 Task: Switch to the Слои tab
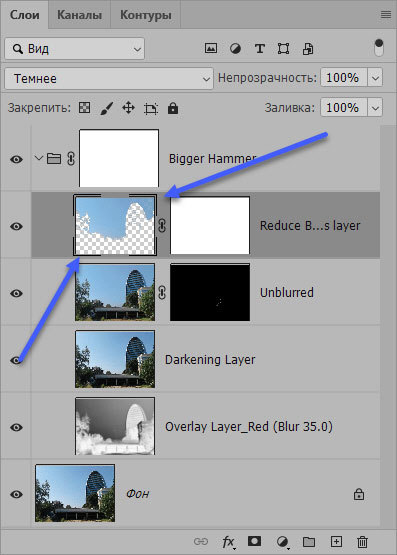click(x=24, y=15)
